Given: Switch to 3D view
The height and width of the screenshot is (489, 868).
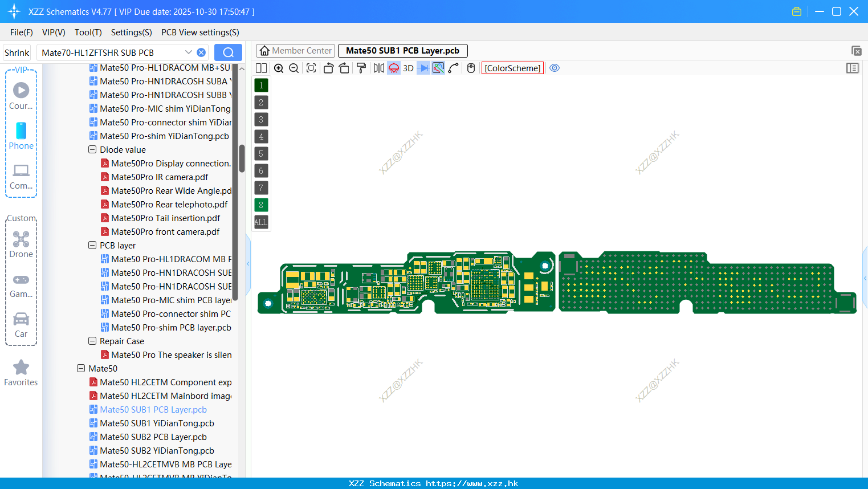Looking at the screenshot, I should pyautogui.click(x=408, y=68).
